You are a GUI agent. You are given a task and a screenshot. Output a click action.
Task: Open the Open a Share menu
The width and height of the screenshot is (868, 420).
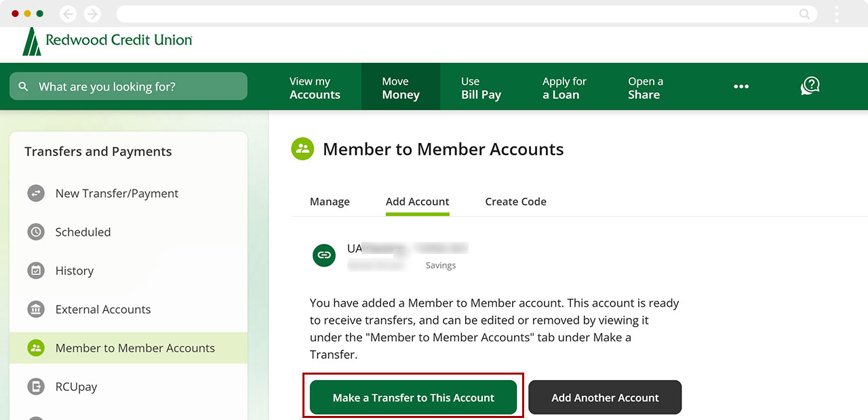click(646, 88)
